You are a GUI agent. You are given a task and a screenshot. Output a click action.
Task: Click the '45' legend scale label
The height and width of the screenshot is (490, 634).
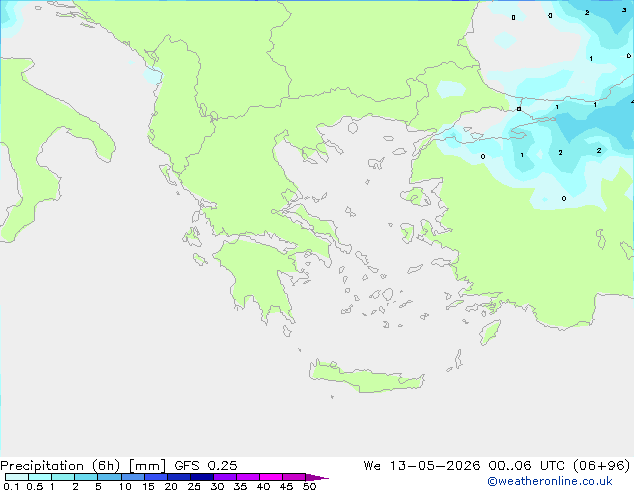click(x=286, y=486)
